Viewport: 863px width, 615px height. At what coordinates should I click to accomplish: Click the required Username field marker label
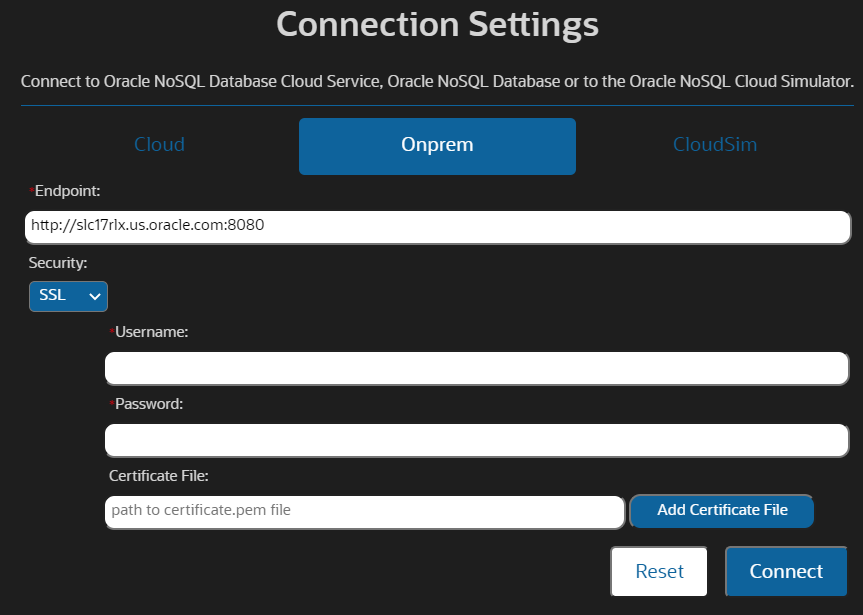(x=148, y=332)
